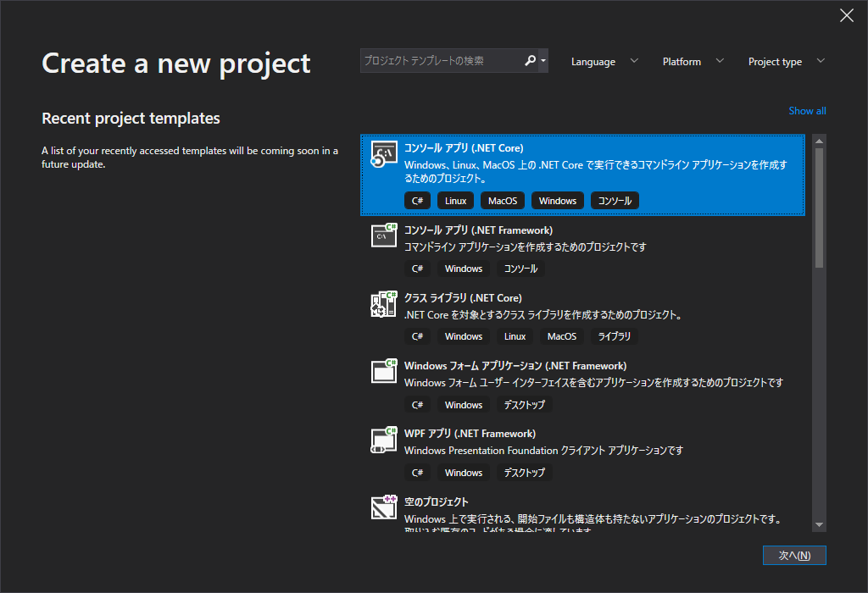Click the scrollbar down arrow of template list
The height and width of the screenshot is (593, 868).
pyautogui.click(x=820, y=525)
